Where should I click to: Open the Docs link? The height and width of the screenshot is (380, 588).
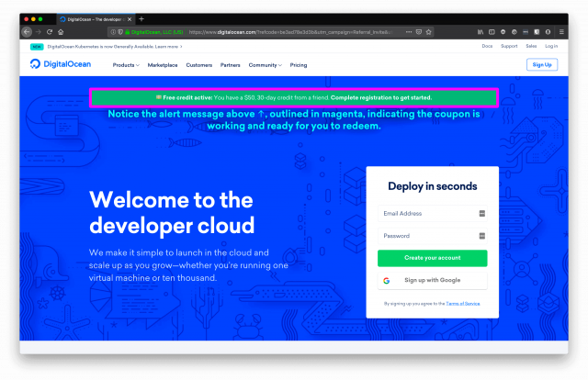(x=487, y=46)
